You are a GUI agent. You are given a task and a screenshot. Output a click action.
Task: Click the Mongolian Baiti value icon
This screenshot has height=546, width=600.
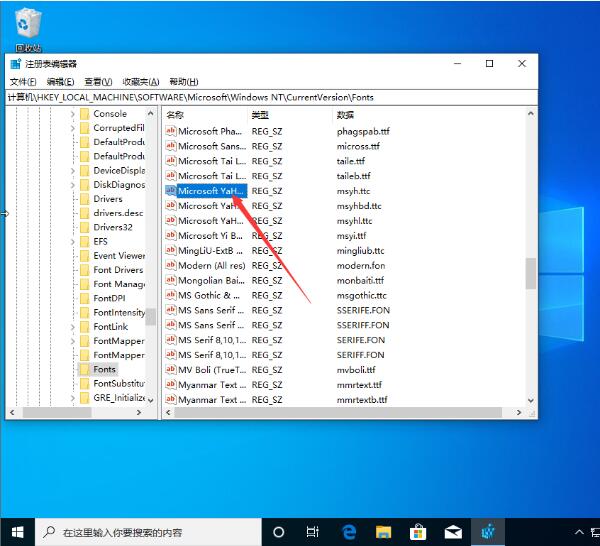(170, 281)
